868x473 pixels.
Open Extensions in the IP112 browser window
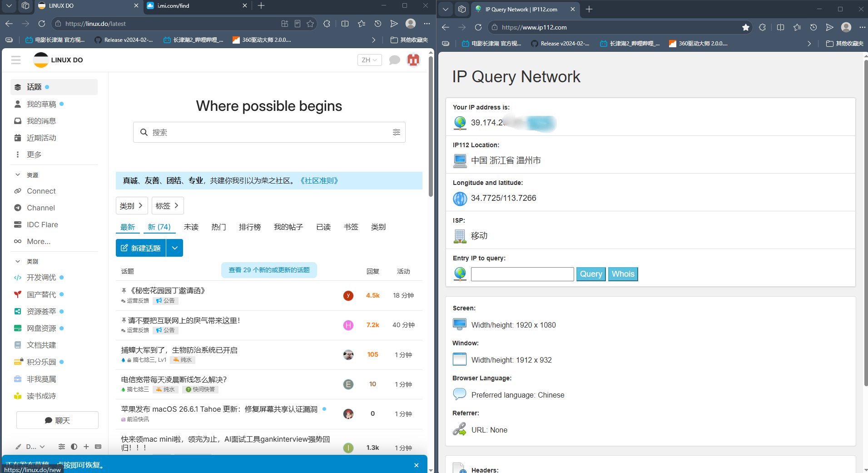tap(762, 27)
